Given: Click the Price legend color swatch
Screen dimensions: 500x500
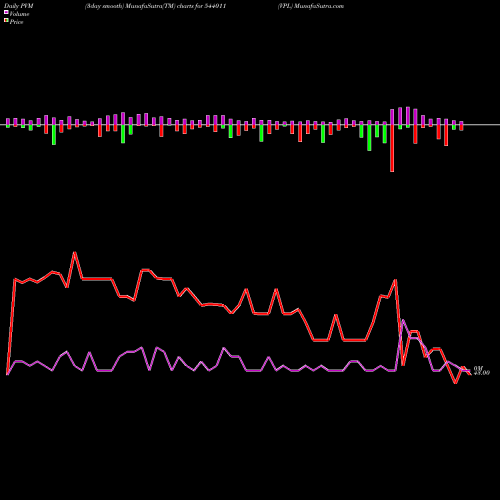Looking at the screenshot, I should click(6, 21).
